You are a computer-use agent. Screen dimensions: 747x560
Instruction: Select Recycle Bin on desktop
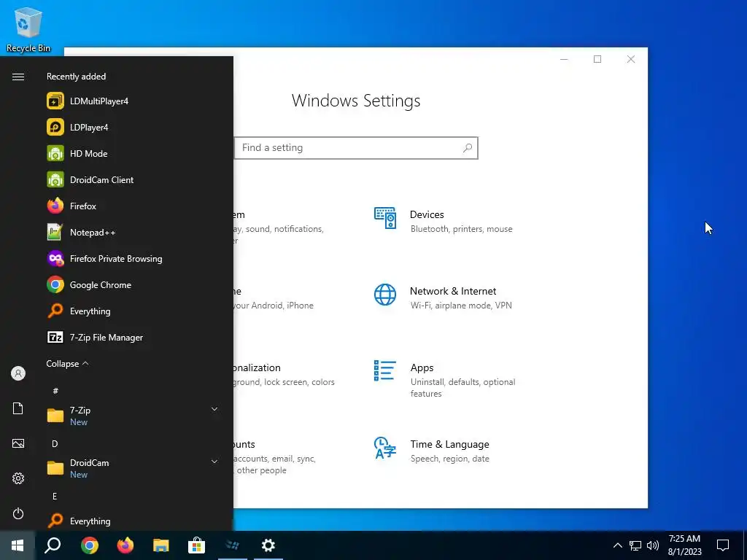click(x=28, y=29)
